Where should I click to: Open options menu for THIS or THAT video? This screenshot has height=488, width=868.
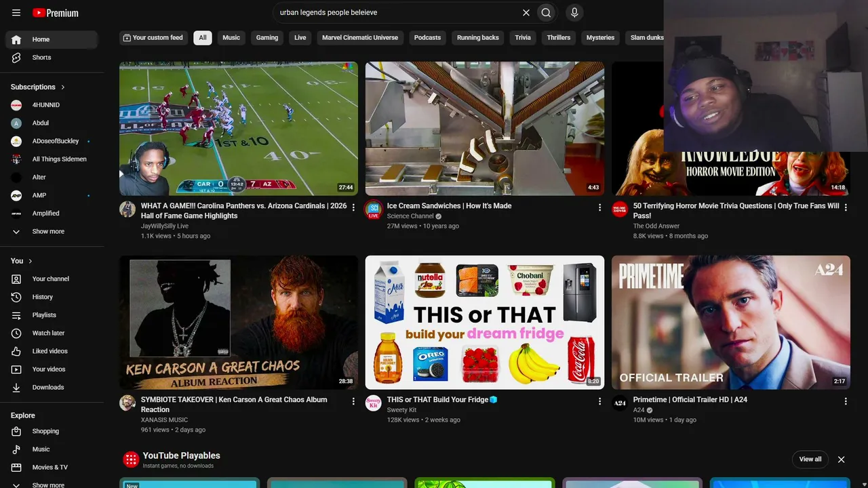pos(599,401)
